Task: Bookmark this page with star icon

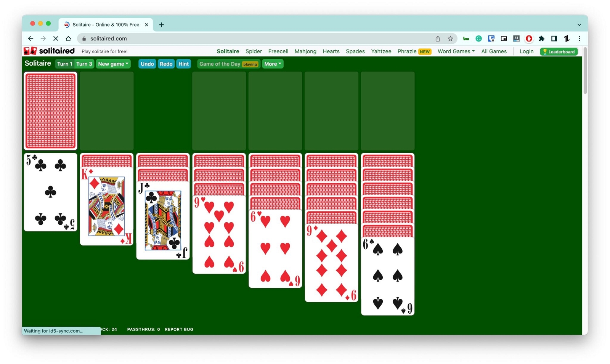Action: click(x=450, y=38)
